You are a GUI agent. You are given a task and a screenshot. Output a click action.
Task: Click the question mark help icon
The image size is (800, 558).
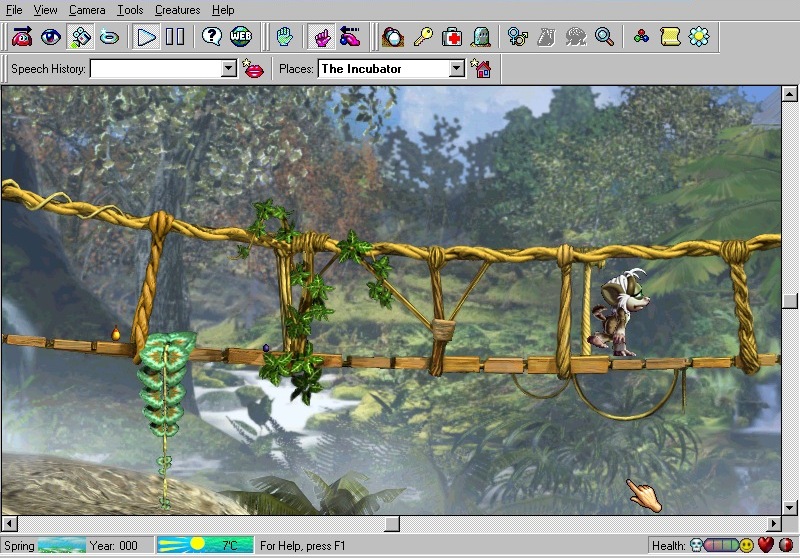(211, 37)
